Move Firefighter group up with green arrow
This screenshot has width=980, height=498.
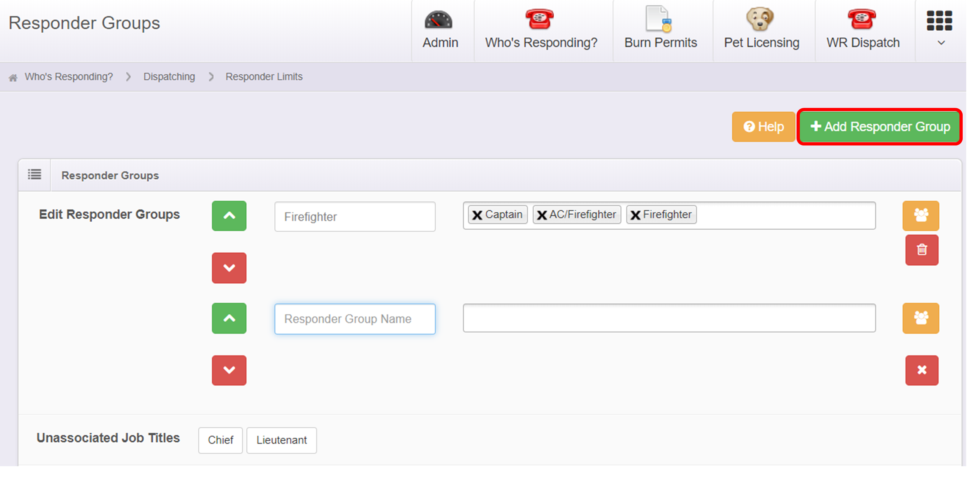point(229,216)
